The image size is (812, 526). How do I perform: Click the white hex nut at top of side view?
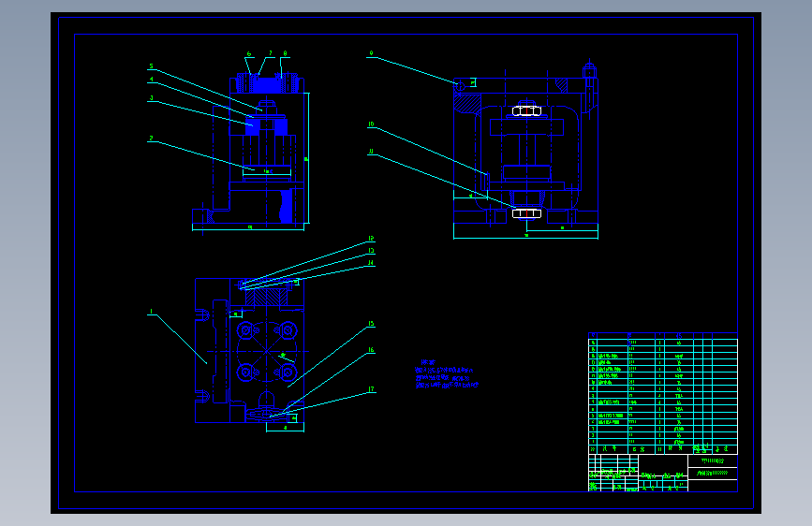(526, 110)
